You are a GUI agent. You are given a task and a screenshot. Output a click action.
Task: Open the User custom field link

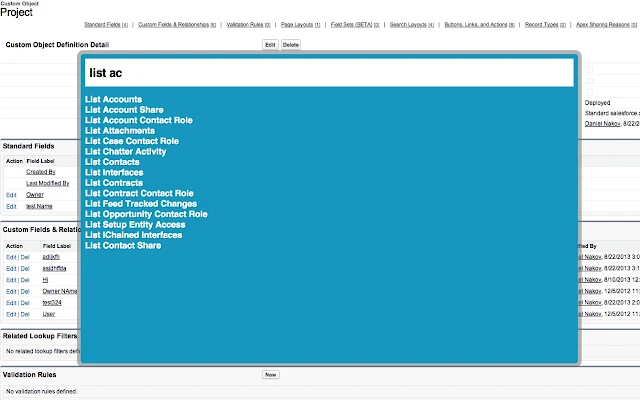(x=49, y=314)
